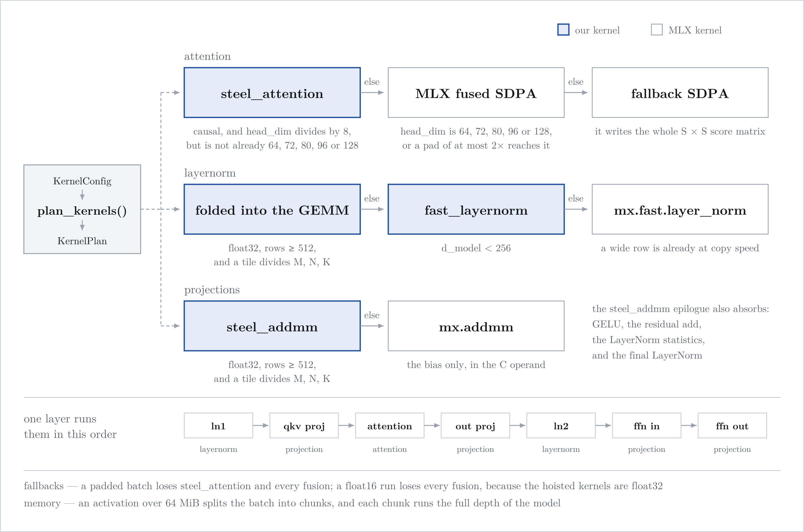Click the ln1 step box
The image size is (804, 532).
pos(218,425)
